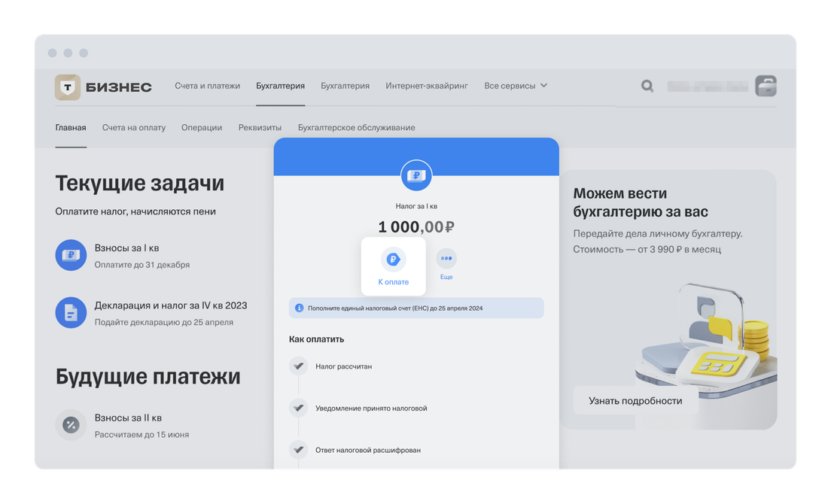Open the Еще three-dots icon
This screenshot has width=831, height=504.
446,258
